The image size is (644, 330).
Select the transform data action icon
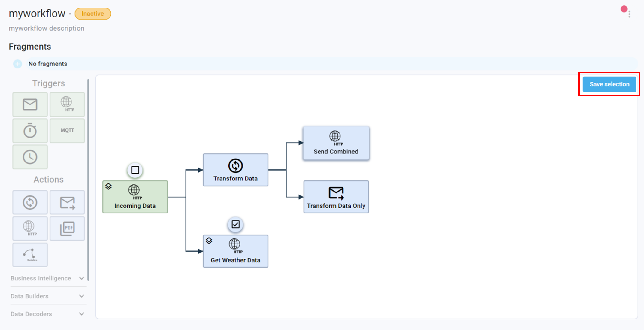(x=30, y=202)
